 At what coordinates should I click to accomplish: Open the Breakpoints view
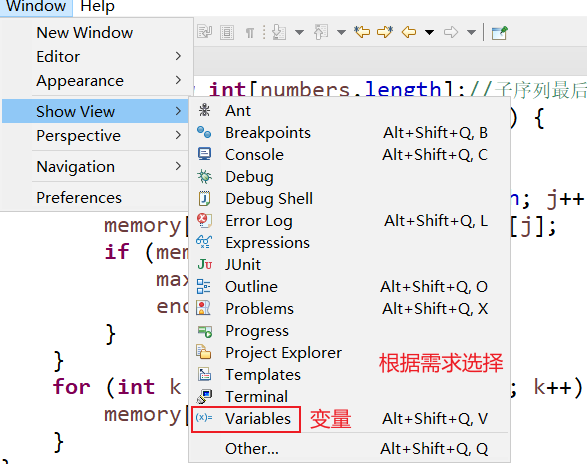[349, 133]
